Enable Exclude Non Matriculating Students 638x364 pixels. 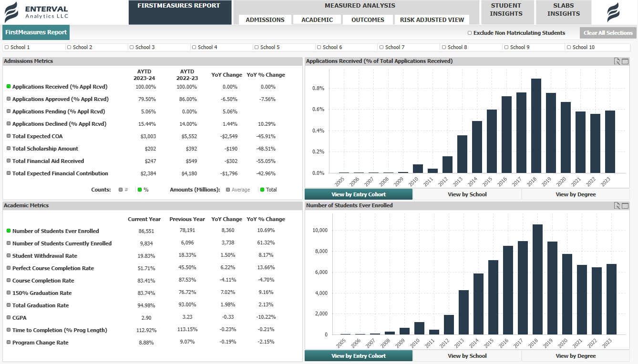click(x=469, y=32)
